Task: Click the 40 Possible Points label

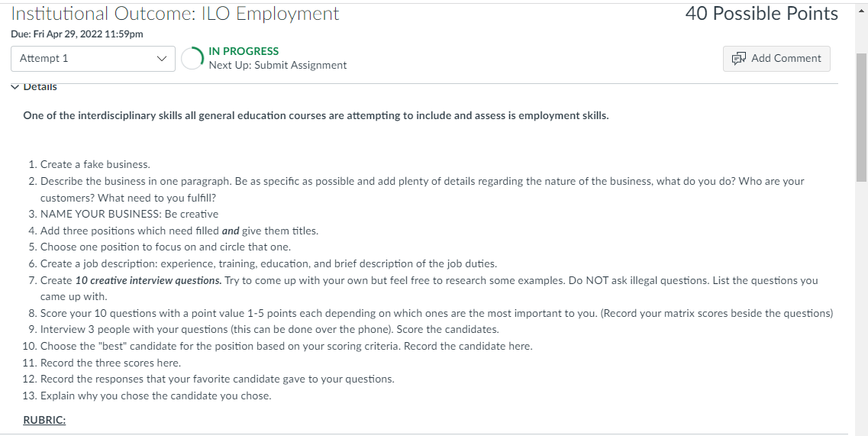Action: (x=762, y=13)
